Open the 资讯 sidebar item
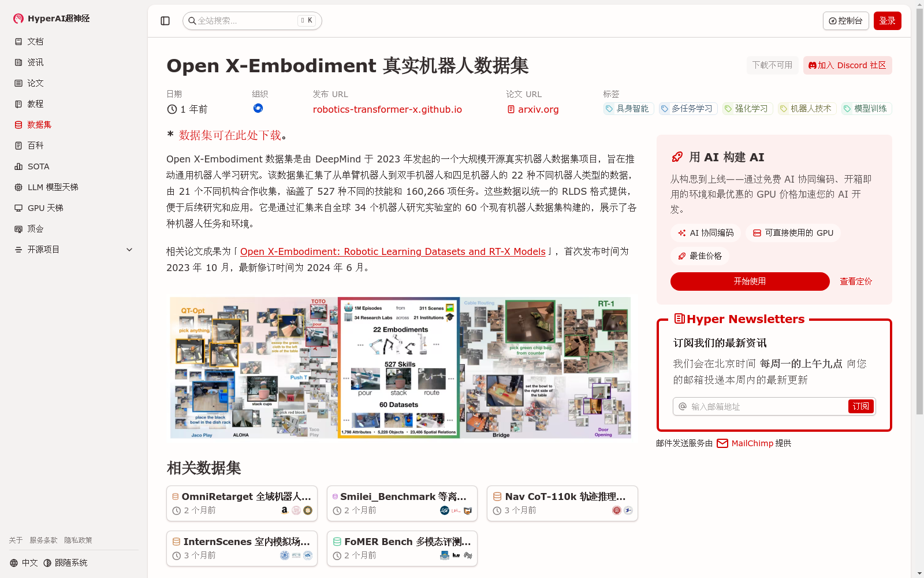 (x=74, y=62)
